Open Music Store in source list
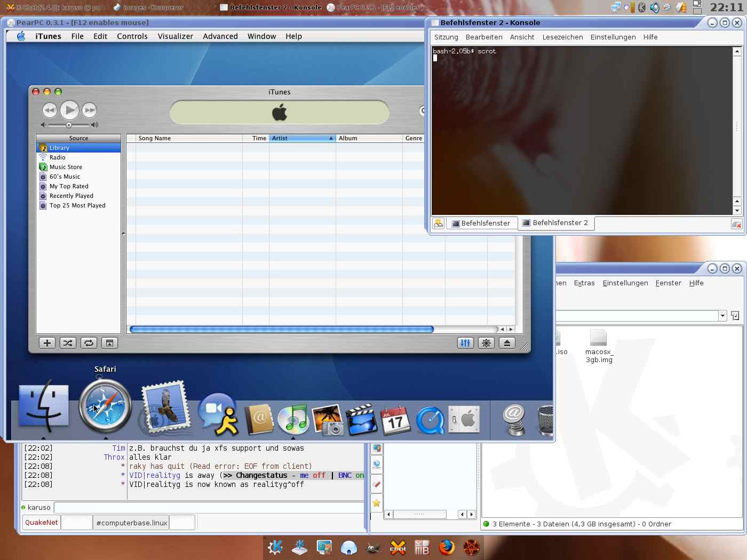747x560 pixels. [78, 167]
